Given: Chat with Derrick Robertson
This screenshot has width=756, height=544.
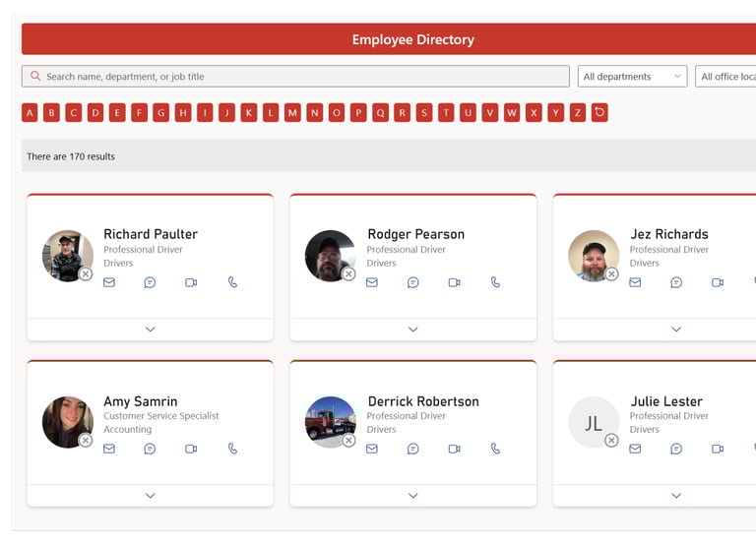Looking at the screenshot, I should click(x=413, y=449).
